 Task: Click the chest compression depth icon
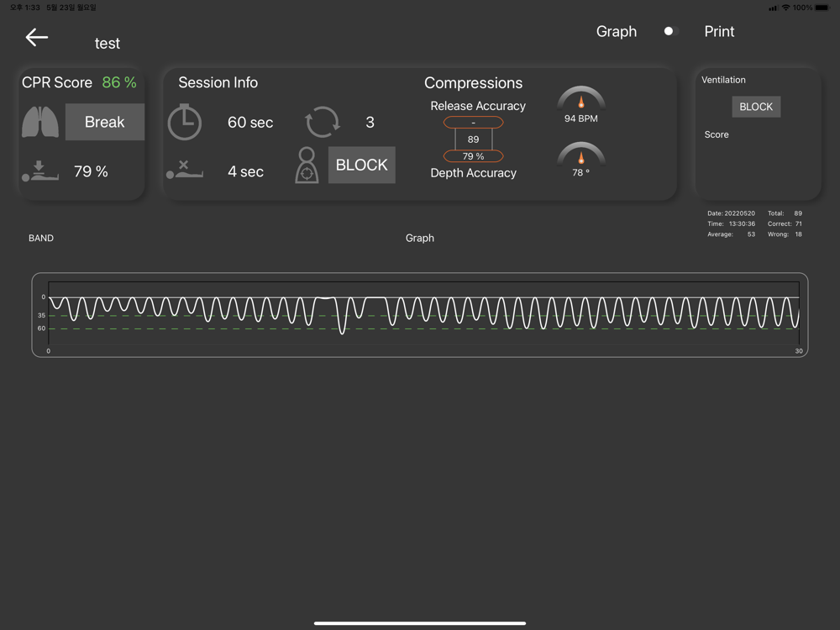(x=40, y=171)
